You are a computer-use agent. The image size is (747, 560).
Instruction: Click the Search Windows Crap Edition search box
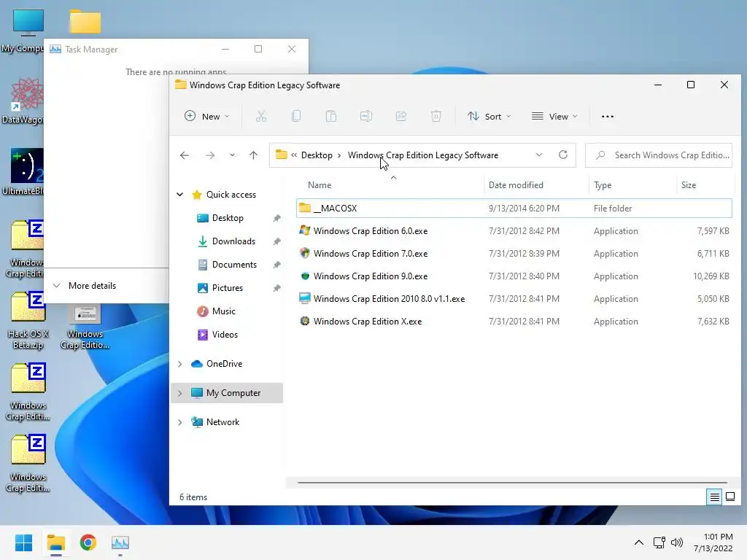click(x=659, y=155)
